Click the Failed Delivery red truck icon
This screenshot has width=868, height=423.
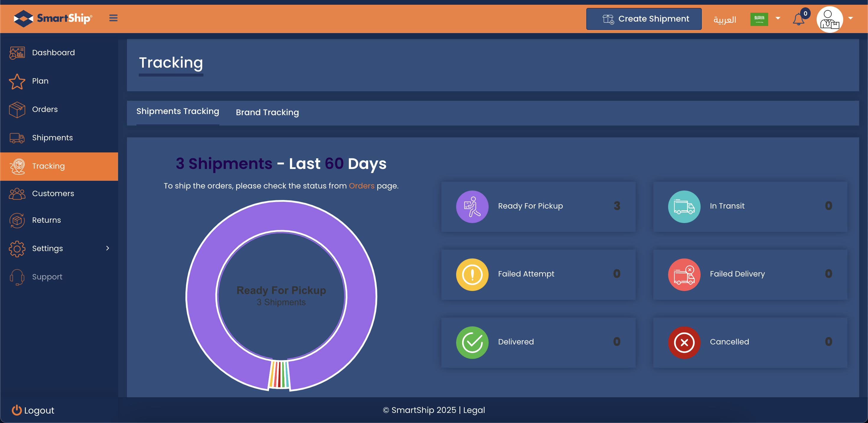(684, 274)
